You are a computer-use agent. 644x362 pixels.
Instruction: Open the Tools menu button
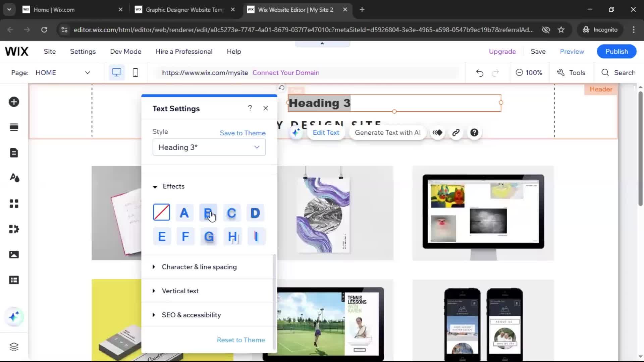tap(571, 73)
